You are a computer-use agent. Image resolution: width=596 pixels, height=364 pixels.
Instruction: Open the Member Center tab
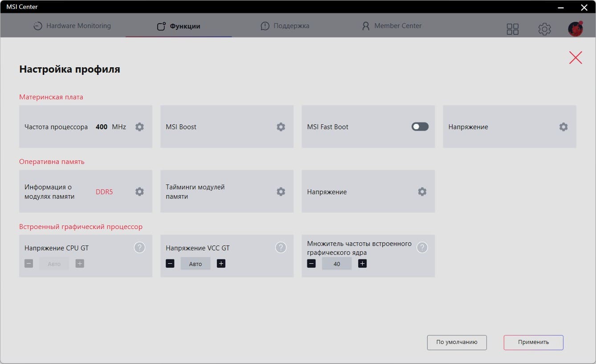point(392,26)
